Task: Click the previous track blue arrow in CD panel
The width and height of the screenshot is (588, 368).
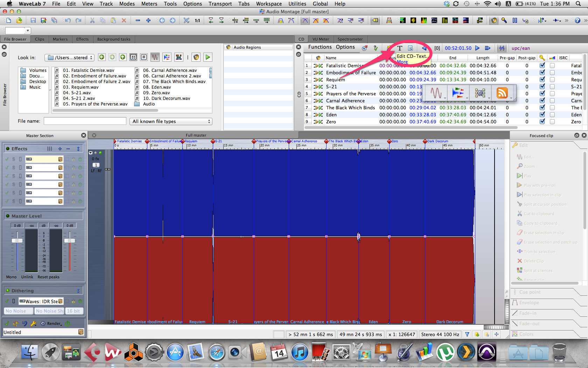Action: pyautogui.click(x=424, y=48)
